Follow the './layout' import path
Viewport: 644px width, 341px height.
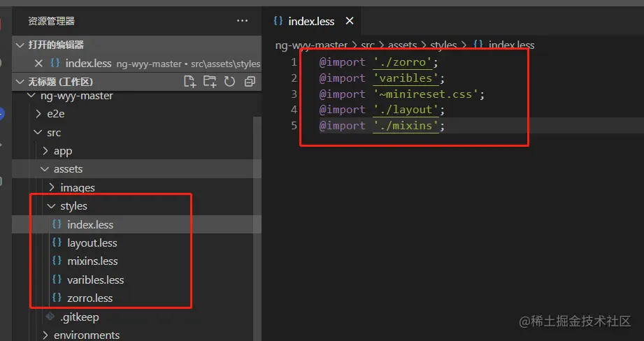tap(406, 110)
